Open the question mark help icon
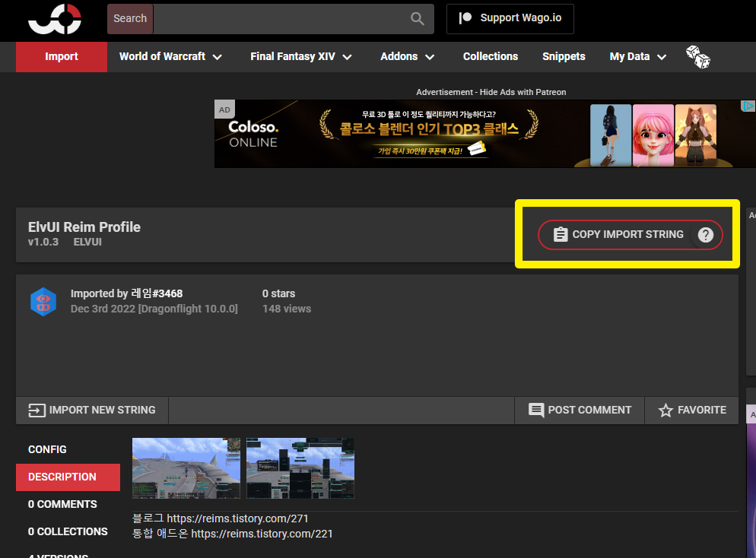The width and height of the screenshot is (756, 558). click(x=705, y=235)
